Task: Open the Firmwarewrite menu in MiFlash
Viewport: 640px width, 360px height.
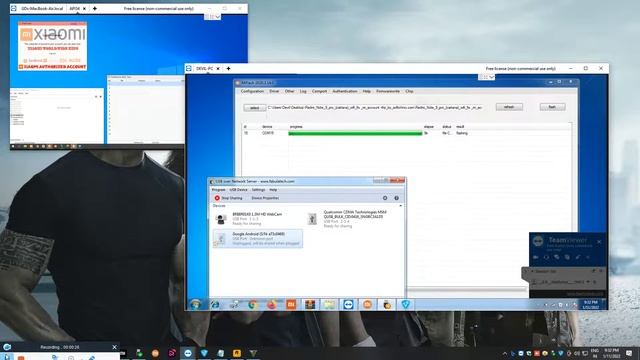Action: pos(388,91)
